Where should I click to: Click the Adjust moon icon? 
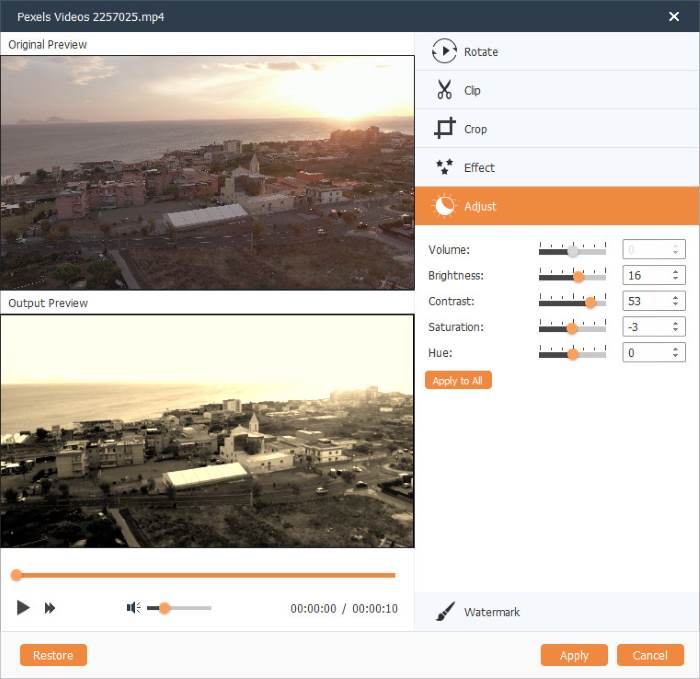pos(444,206)
